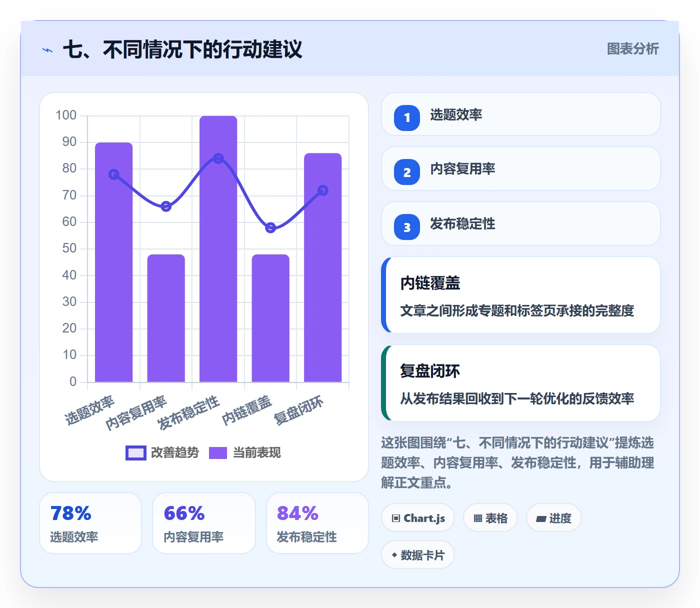Click the 78% 选题效率 stat card
The height and width of the screenshot is (608, 700).
(x=90, y=523)
